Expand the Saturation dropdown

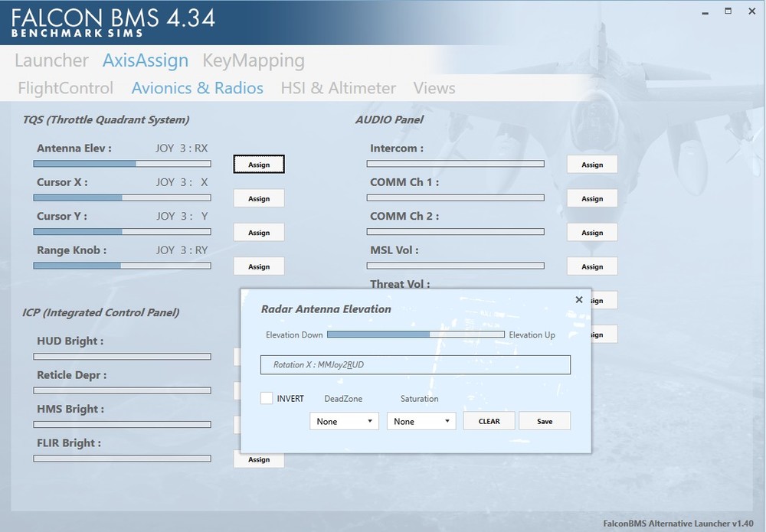pyautogui.click(x=421, y=421)
